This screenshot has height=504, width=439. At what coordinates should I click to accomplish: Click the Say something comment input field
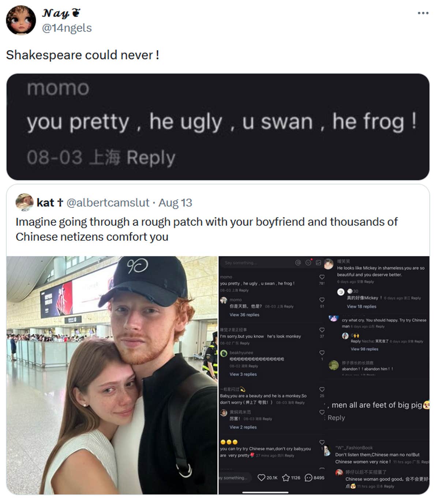[x=241, y=262]
